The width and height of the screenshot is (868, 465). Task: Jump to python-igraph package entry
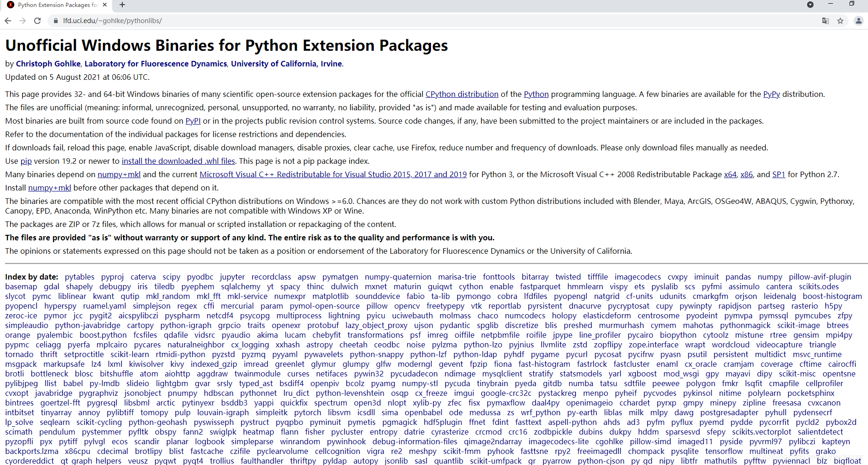[186, 325]
